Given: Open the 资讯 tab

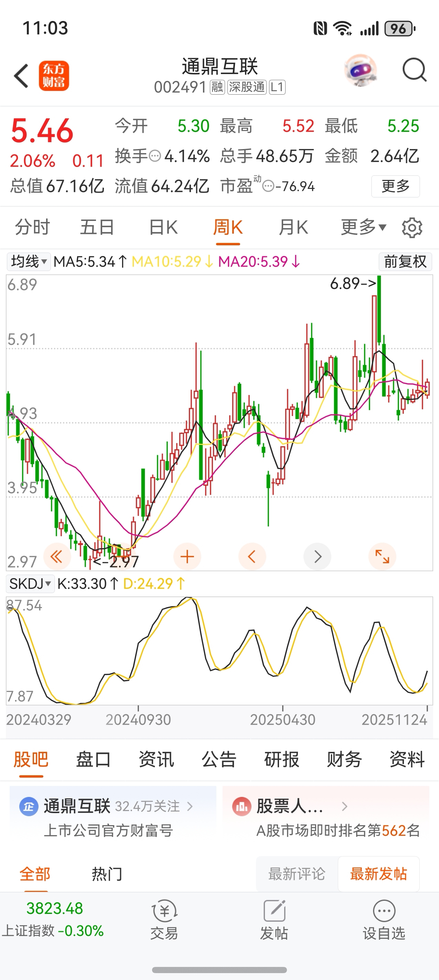Looking at the screenshot, I should (x=156, y=760).
